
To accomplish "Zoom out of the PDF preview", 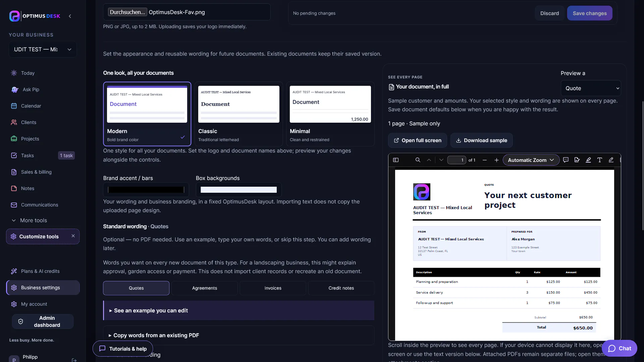I will pyautogui.click(x=484, y=160).
